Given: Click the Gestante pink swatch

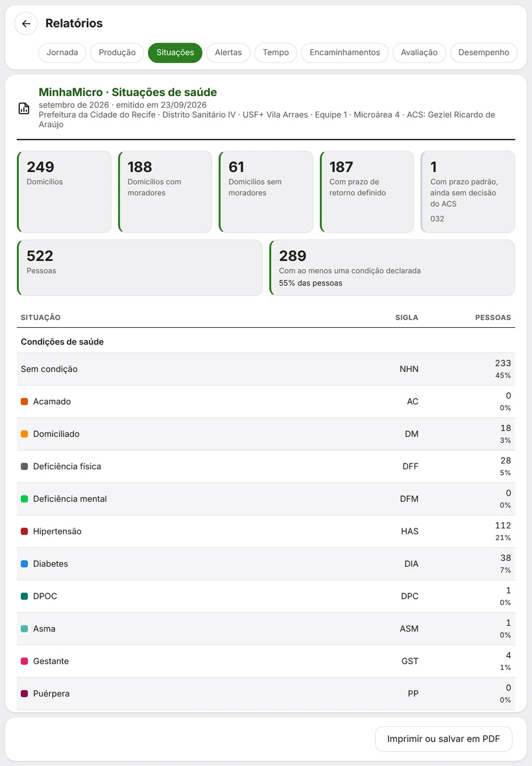Looking at the screenshot, I should tap(25, 661).
